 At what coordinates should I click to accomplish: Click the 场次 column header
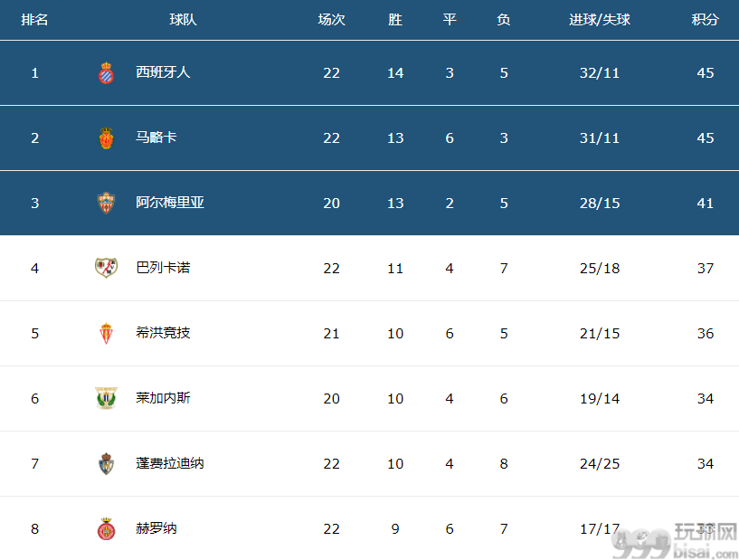[x=331, y=19]
